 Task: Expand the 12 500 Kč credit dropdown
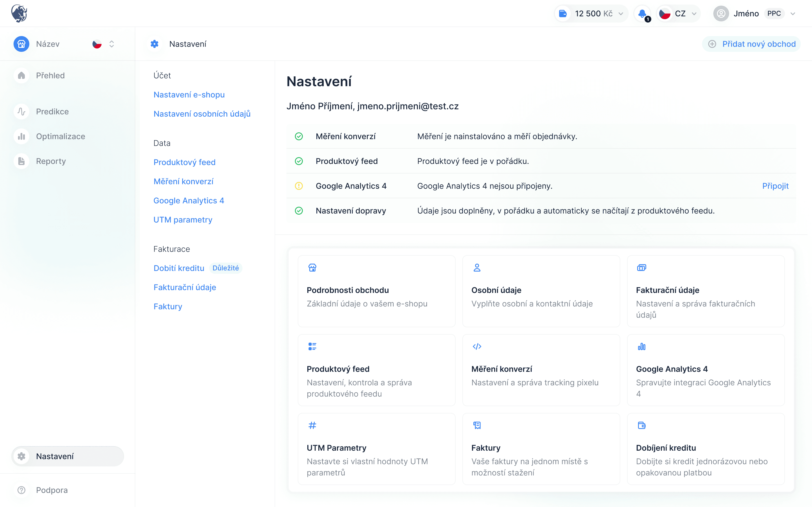[621, 14]
